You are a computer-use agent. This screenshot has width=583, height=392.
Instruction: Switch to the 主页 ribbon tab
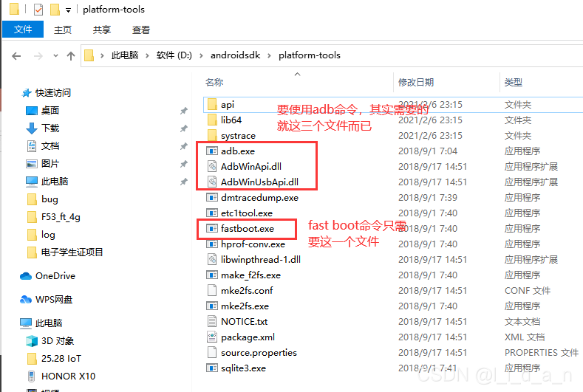(63, 30)
